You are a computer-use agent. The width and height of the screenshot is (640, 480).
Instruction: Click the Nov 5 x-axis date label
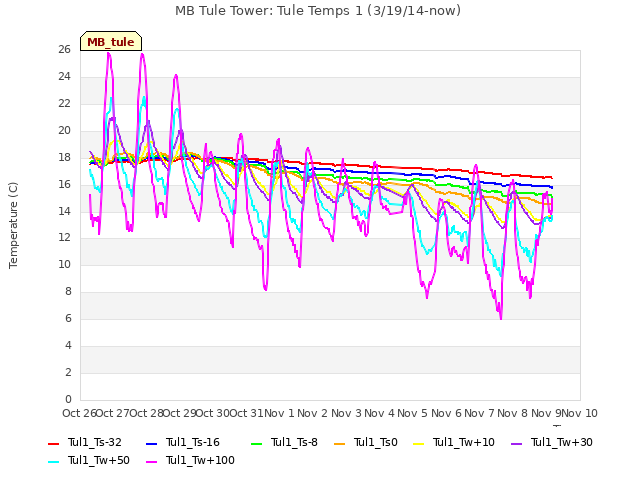click(x=413, y=413)
